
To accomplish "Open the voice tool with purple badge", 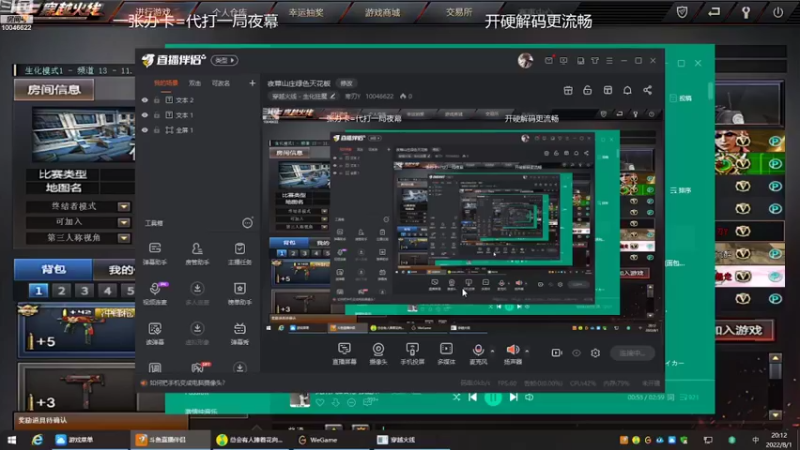I will (155, 293).
